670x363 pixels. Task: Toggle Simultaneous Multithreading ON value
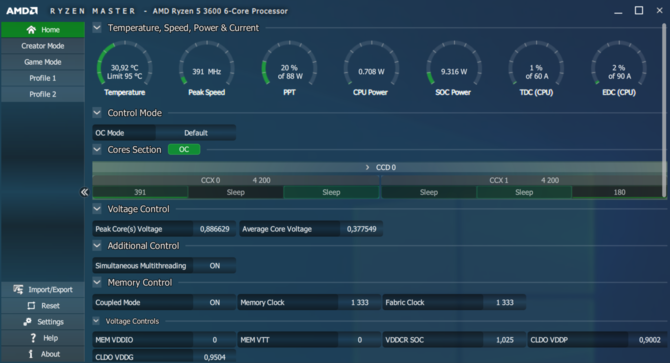pos(215,266)
